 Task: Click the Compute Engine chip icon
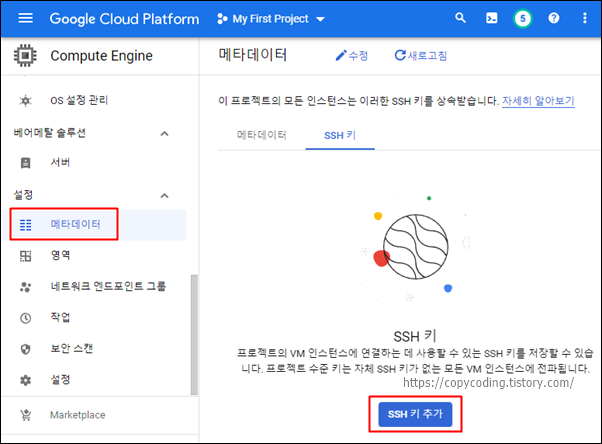point(25,56)
